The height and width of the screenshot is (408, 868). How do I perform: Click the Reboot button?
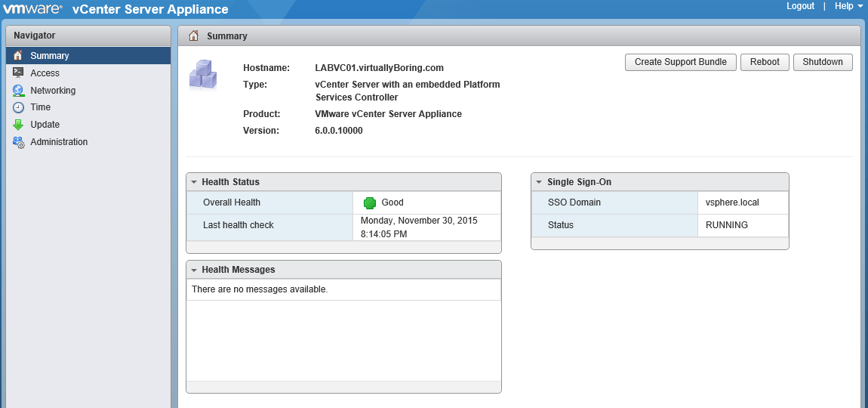(x=765, y=62)
